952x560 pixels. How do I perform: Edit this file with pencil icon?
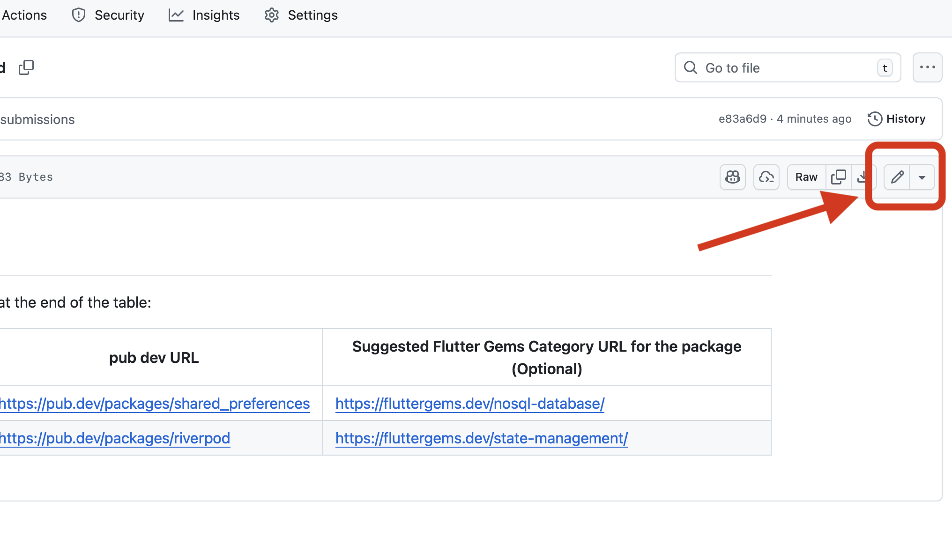pyautogui.click(x=897, y=177)
